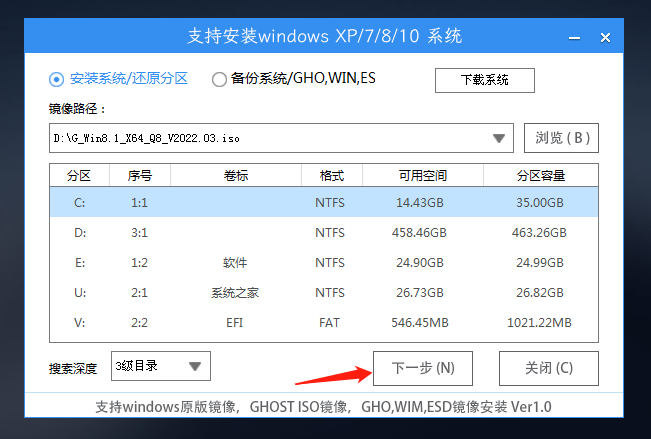651x439 pixels.
Task: Click the 卷标 column header
Action: pyautogui.click(x=236, y=176)
